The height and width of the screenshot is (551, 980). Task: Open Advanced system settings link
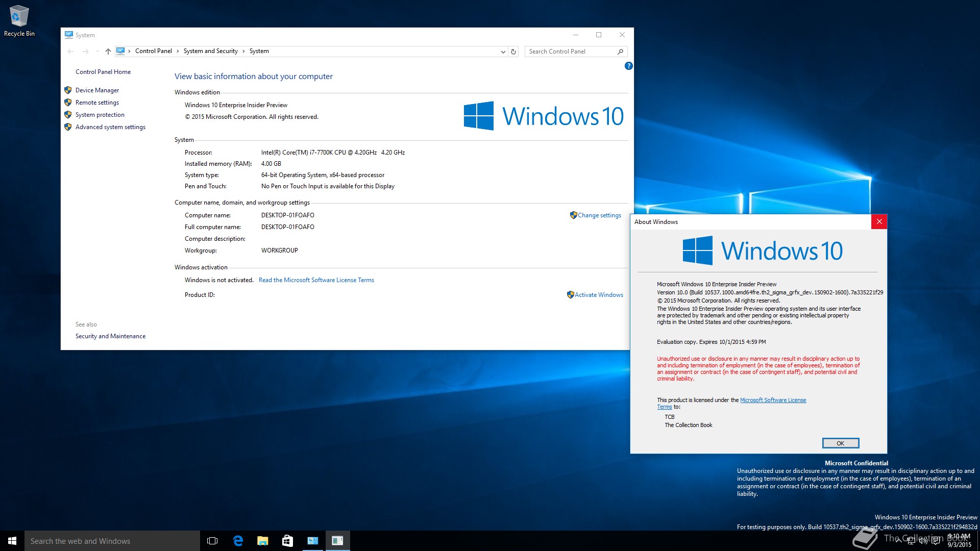[110, 127]
